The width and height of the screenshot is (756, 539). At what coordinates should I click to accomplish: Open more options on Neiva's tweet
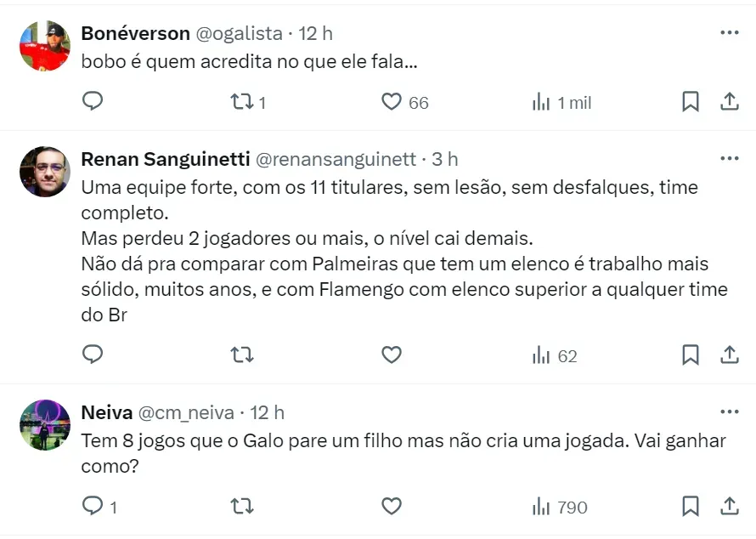[x=729, y=411]
